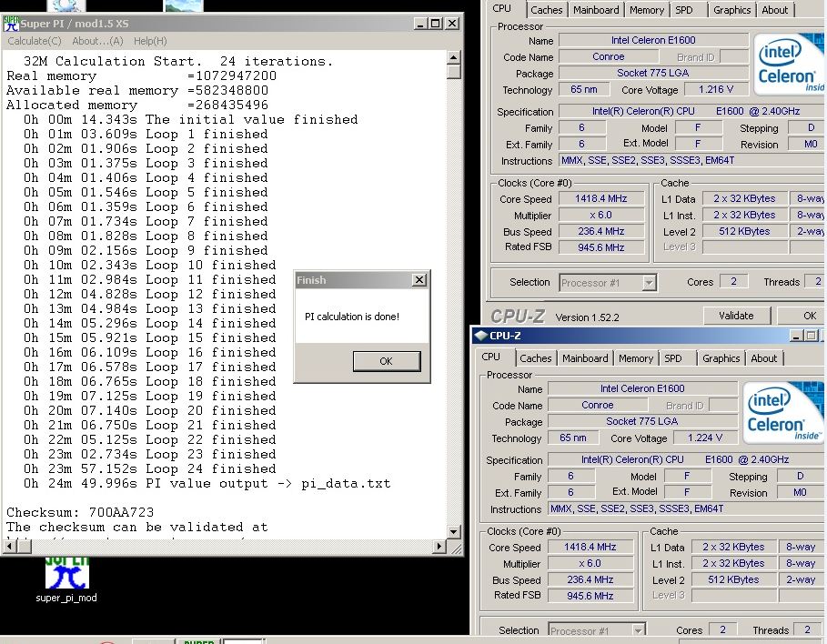827x644 pixels.
Task: Switch to Caches tab in upper CPU-Z window
Action: (x=547, y=10)
